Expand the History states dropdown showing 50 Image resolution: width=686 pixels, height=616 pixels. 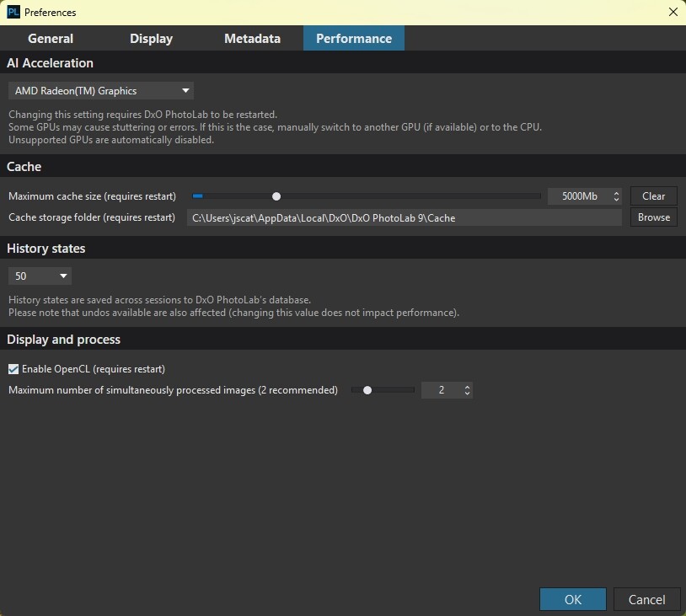point(40,276)
